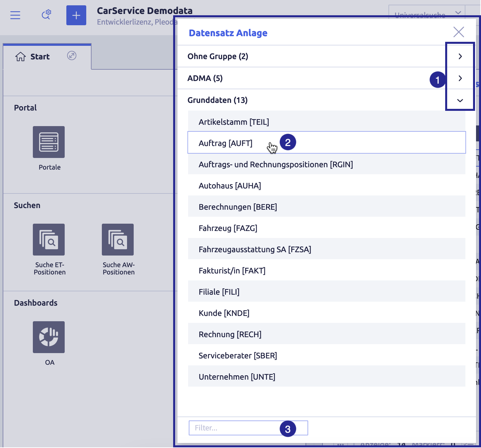Click the Portal section heading
This screenshot has height=448, width=481.
(x=25, y=108)
